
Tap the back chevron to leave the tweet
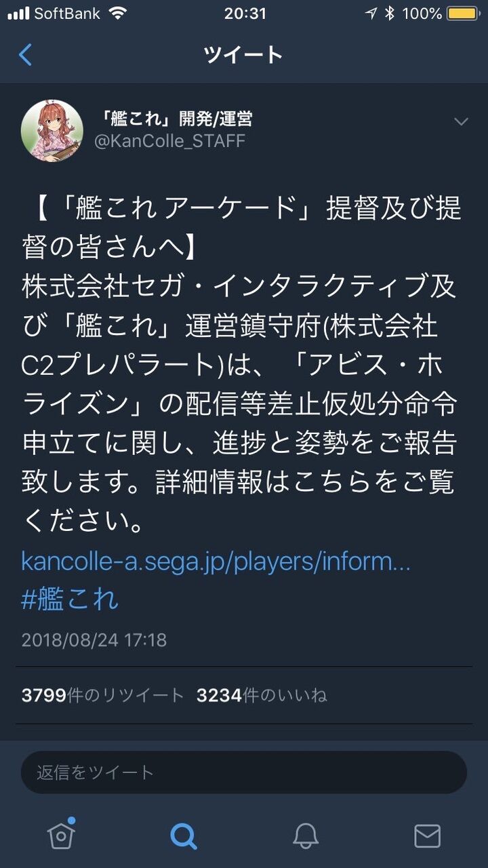[26, 55]
